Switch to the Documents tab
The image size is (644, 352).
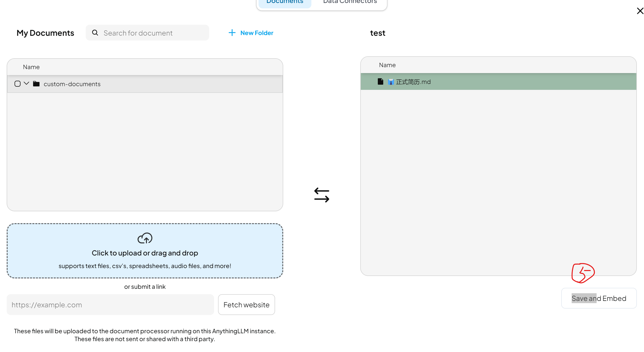pyautogui.click(x=284, y=2)
